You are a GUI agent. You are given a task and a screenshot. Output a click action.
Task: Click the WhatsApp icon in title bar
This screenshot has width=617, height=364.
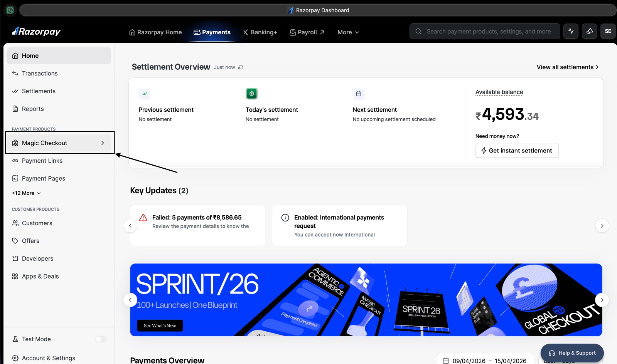click(x=10, y=10)
